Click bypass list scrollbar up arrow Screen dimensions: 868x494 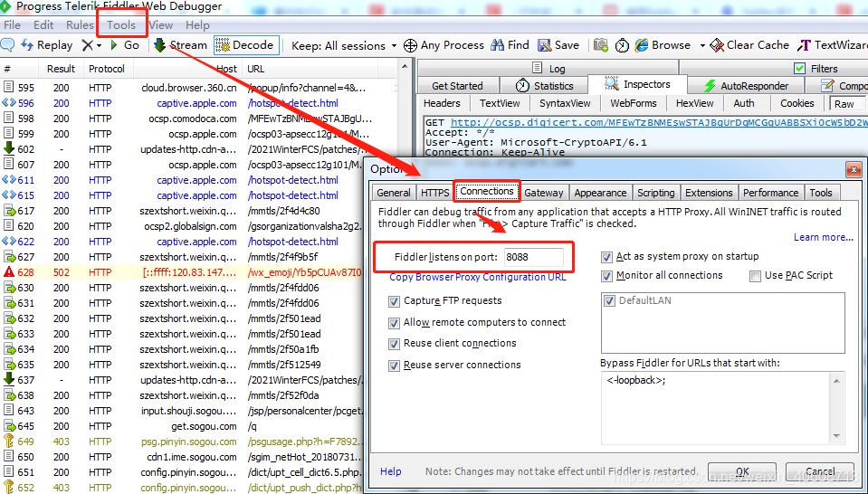coord(836,381)
